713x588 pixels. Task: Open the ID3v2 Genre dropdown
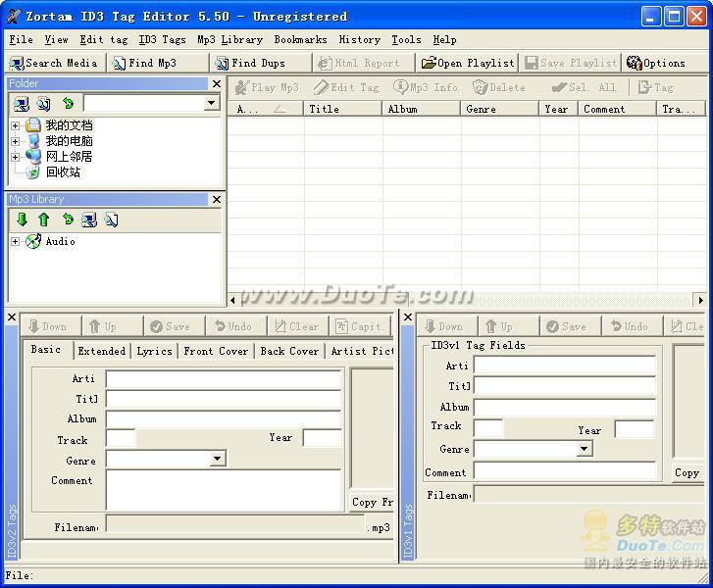(x=218, y=459)
